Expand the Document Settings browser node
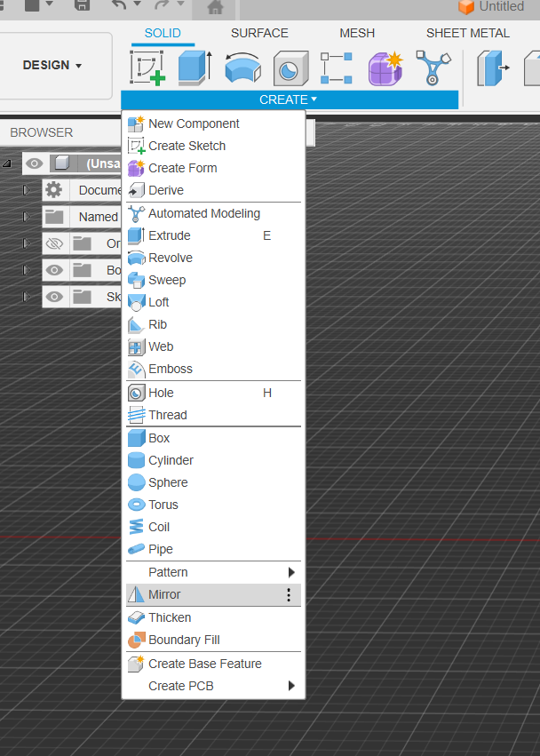Viewport: 540px width, 756px height. pyautogui.click(x=26, y=190)
